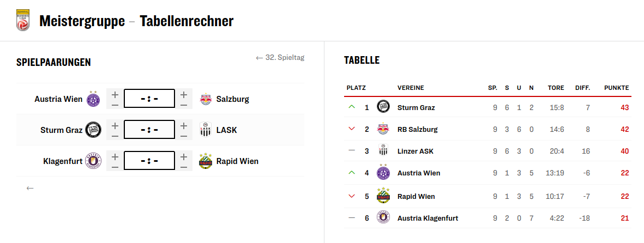Click the Austria Wien vs Salzburg score field
The image size is (644, 243).
coord(149,99)
